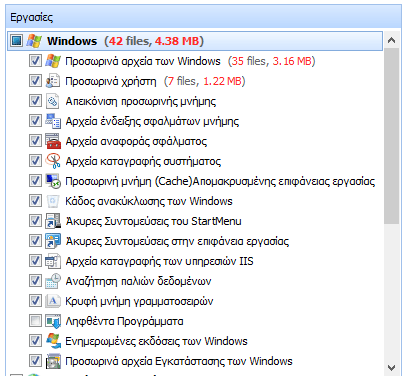The image size is (407, 376).
Task: Click the recycle bin icon
Action: [53, 201]
